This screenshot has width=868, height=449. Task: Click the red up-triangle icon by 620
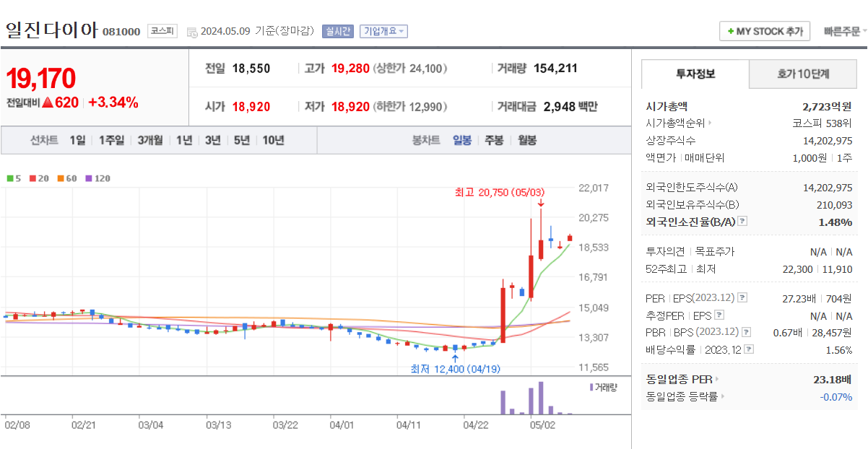48,103
